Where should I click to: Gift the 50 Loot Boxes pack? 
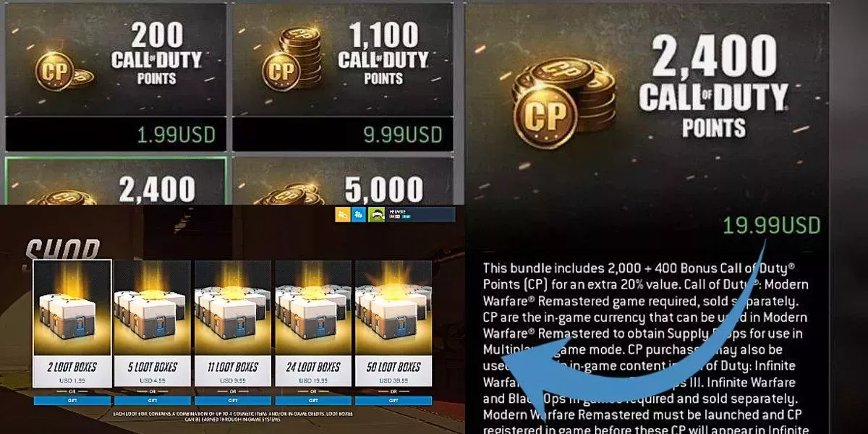(393, 399)
